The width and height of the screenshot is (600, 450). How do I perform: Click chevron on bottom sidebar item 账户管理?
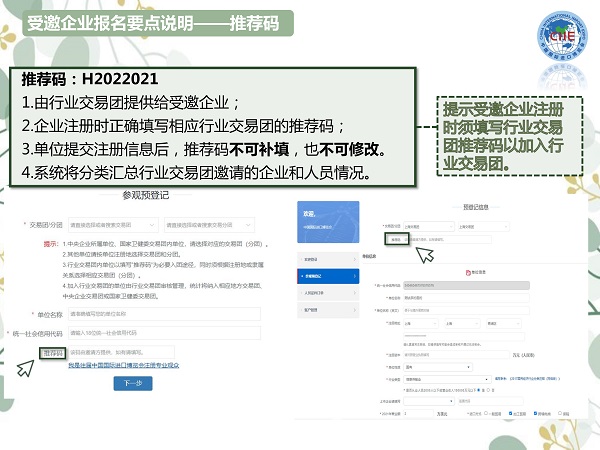(354, 311)
